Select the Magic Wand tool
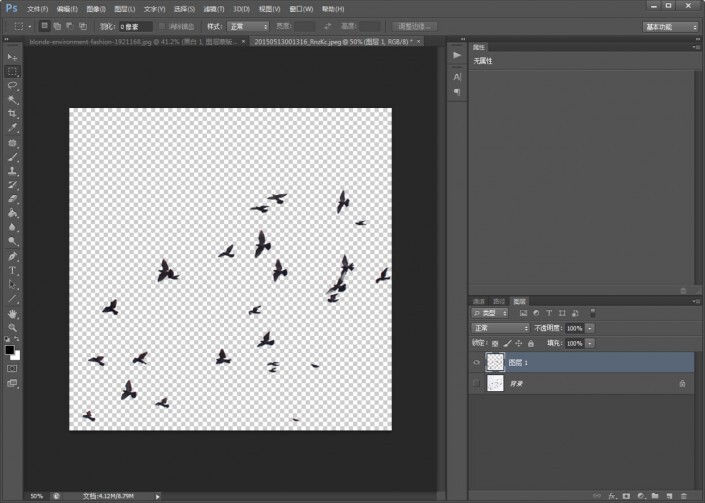This screenshot has width=705, height=503. [x=13, y=100]
